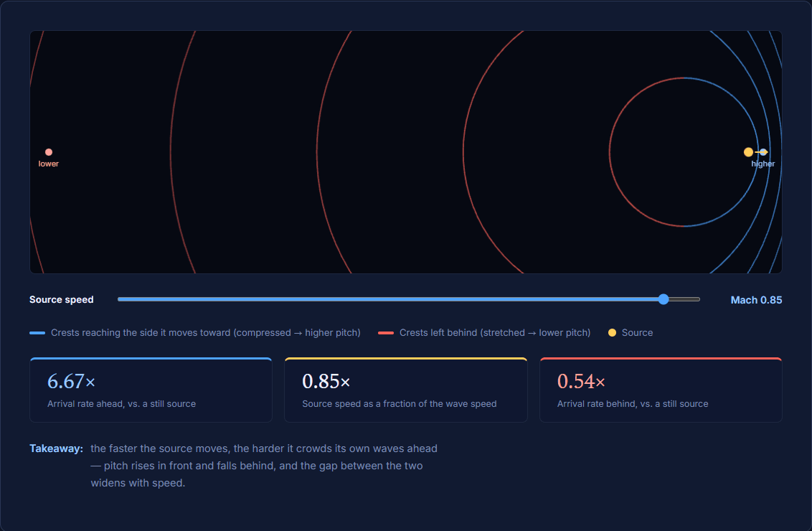Click the blue compressed-crests legend swatch
The width and height of the screenshot is (812, 531).
coord(37,332)
